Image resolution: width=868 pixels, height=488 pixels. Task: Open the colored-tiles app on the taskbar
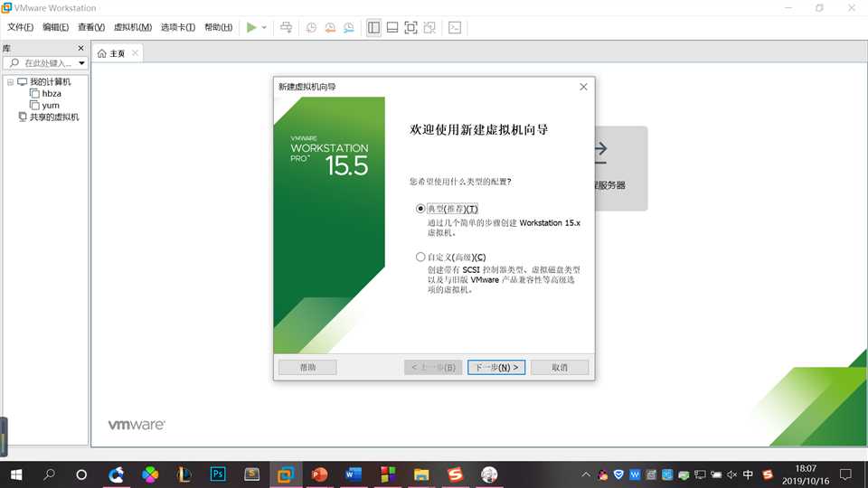(x=388, y=474)
